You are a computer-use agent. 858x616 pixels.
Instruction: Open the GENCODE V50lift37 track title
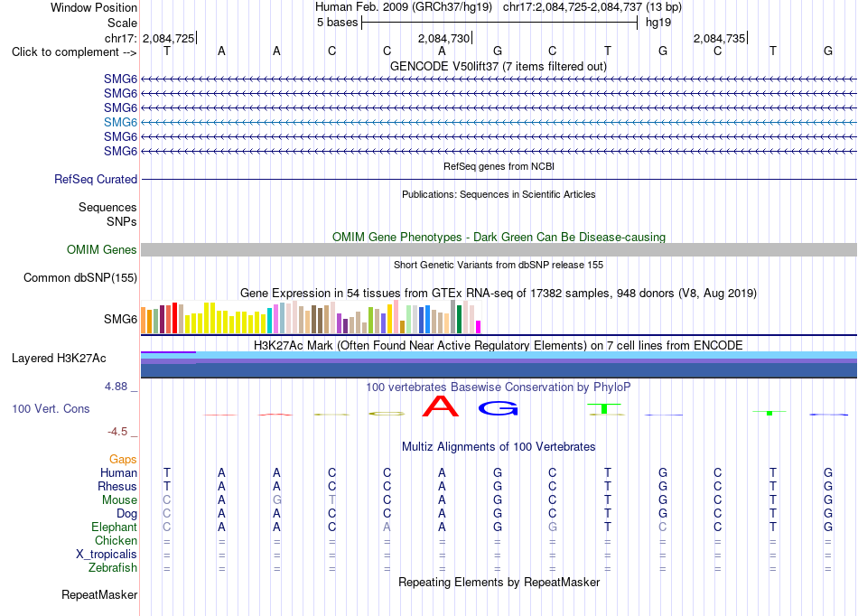point(498,66)
